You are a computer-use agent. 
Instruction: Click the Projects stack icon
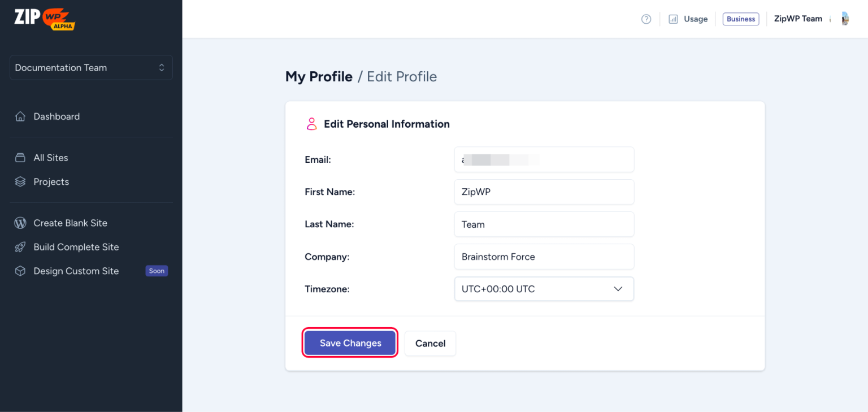click(20, 181)
